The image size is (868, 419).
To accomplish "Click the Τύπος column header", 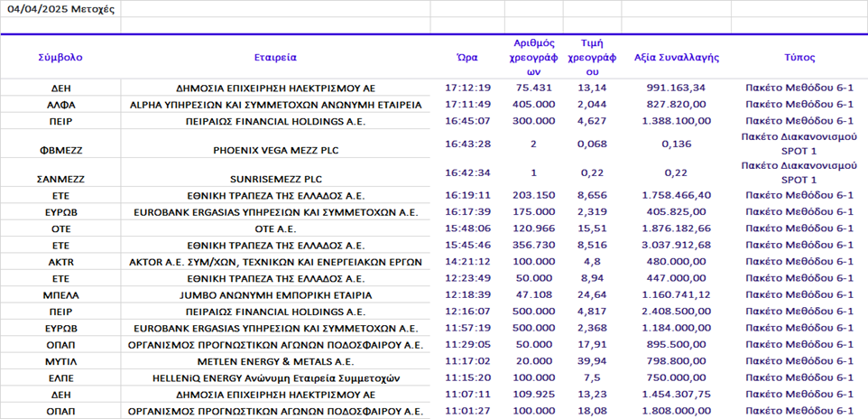I will tap(799, 57).
